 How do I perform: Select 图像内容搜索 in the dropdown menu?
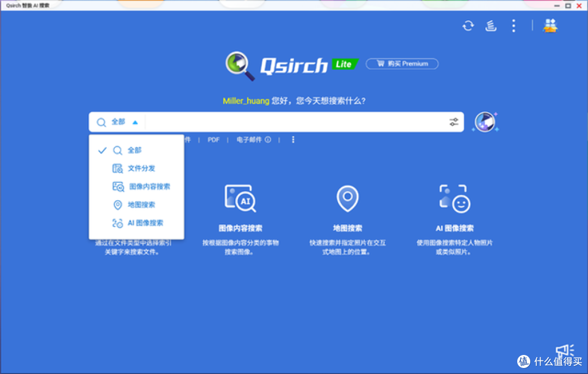[x=137, y=186]
